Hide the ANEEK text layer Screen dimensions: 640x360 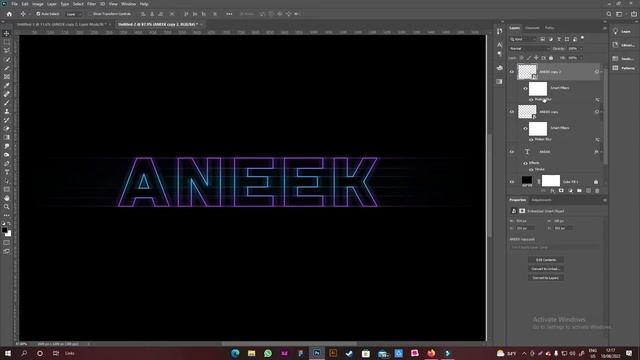(x=512, y=152)
